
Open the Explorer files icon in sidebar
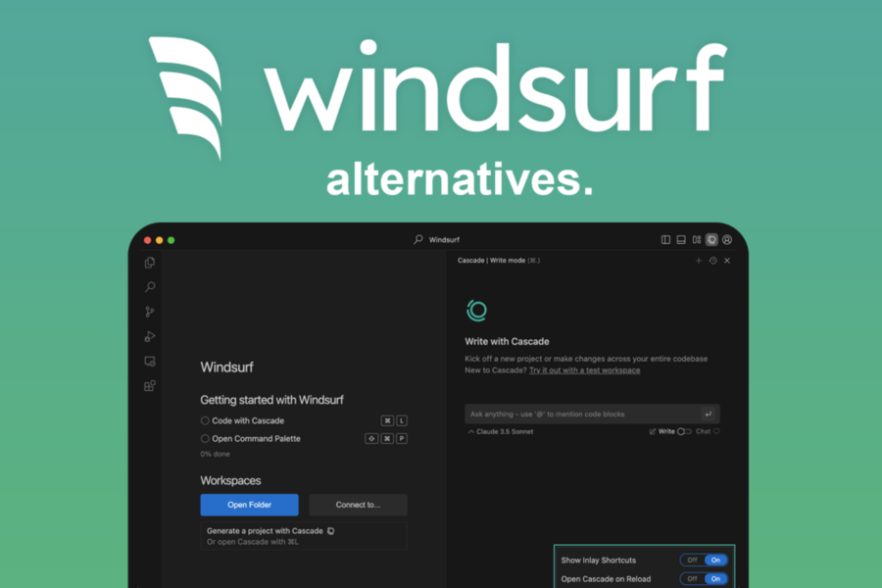[150, 263]
